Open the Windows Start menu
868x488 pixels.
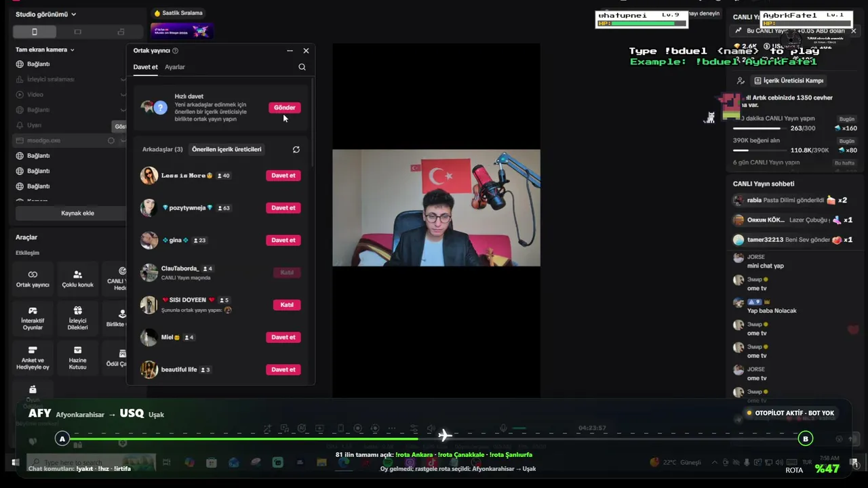15,463
